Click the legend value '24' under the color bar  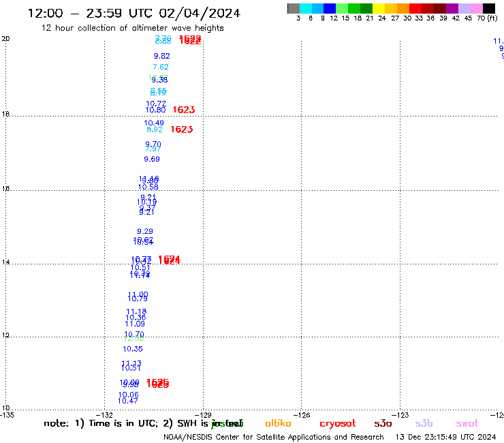(382, 18)
